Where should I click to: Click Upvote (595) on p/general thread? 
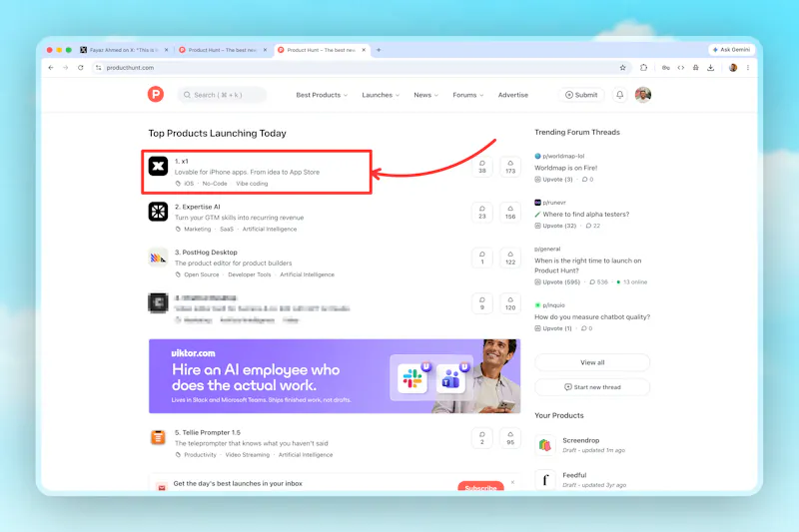(557, 282)
